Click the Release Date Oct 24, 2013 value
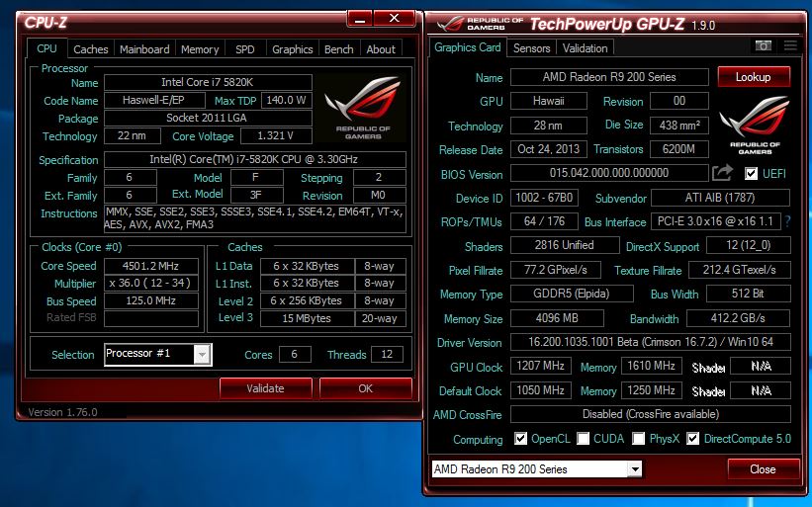Viewport: 812px width, 507px height. (549, 149)
